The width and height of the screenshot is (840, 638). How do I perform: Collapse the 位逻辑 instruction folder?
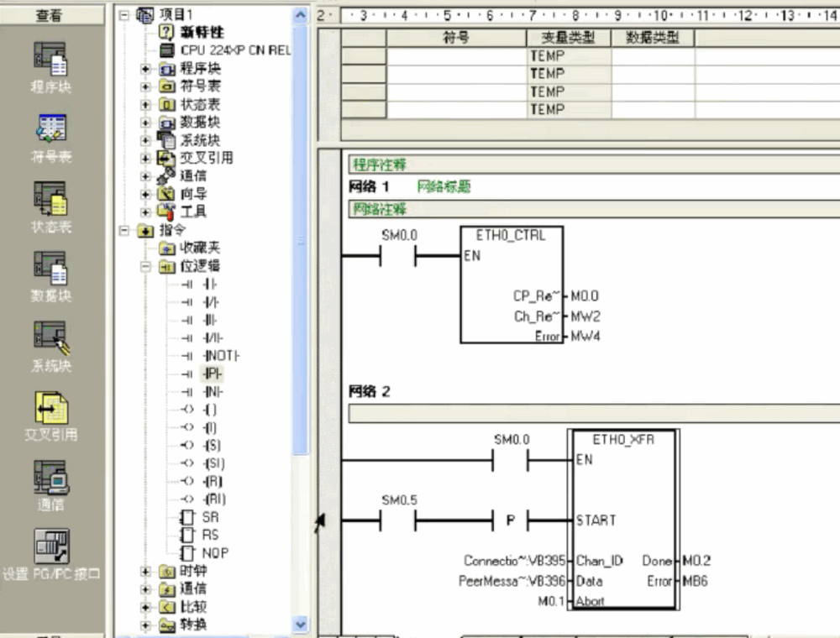(146, 266)
